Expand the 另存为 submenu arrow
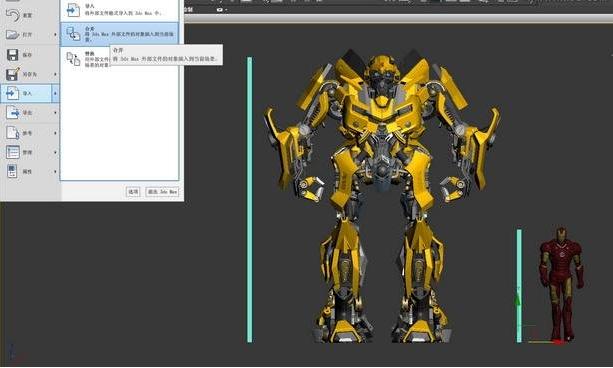The width and height of the screenshot is (613, 368). tap(55, 74)
